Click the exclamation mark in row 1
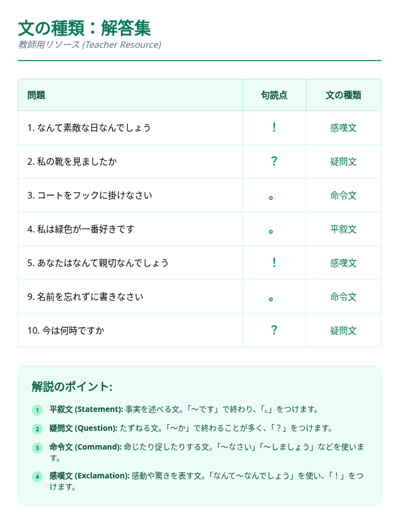Image resolution: width=399 pixels, height=532 pixels. click(274, 127)
